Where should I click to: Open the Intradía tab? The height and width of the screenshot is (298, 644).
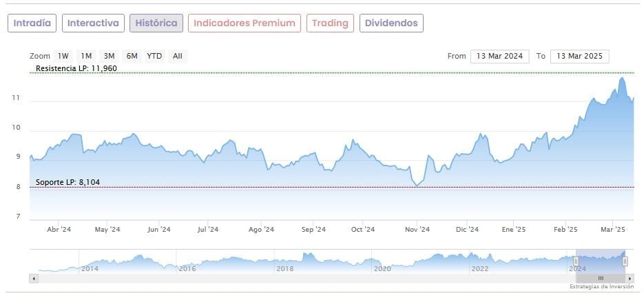(32, 23)
